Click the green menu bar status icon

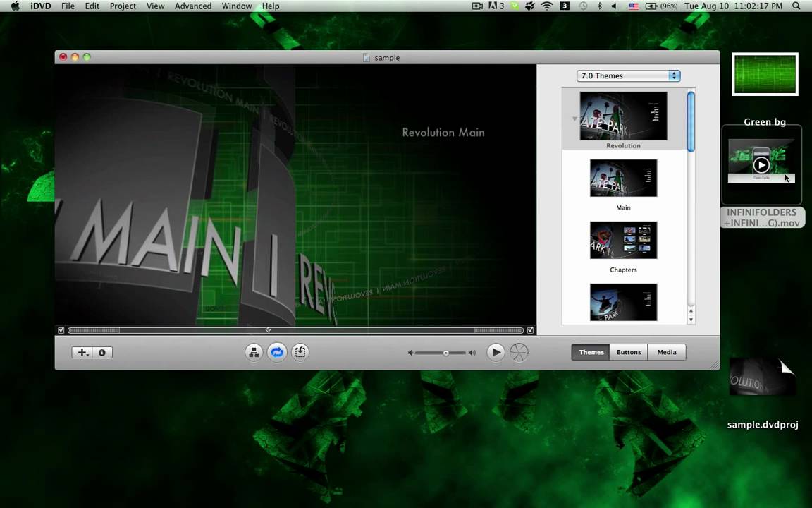coord(515,6)
